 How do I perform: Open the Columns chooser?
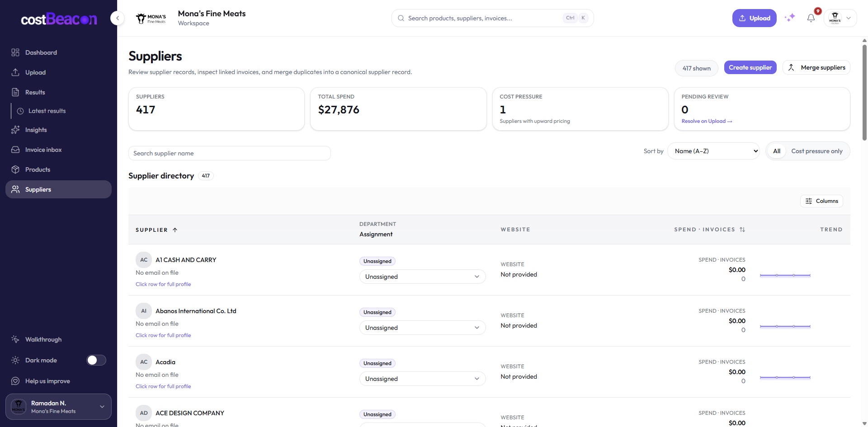[x=821, y=201]
